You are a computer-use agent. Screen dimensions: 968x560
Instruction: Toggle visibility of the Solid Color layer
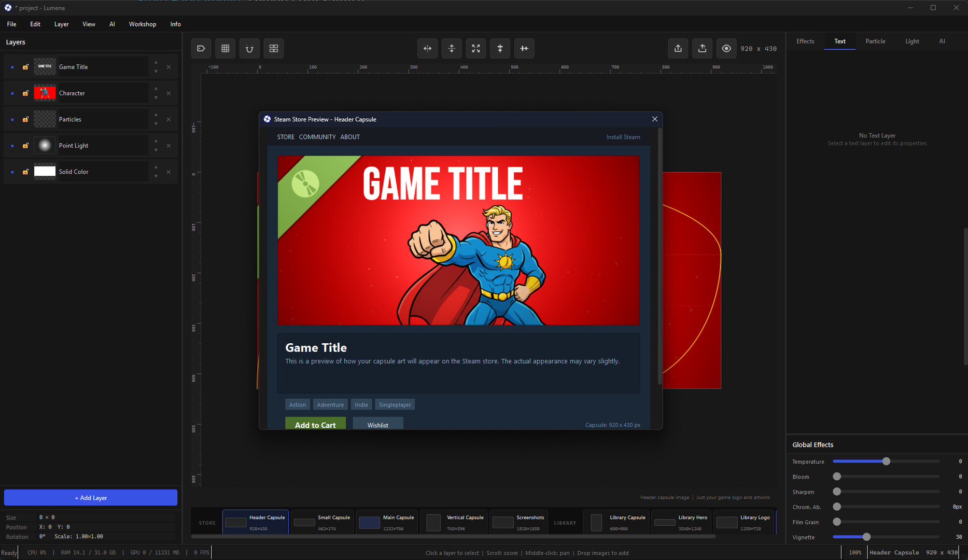[12, 172]
